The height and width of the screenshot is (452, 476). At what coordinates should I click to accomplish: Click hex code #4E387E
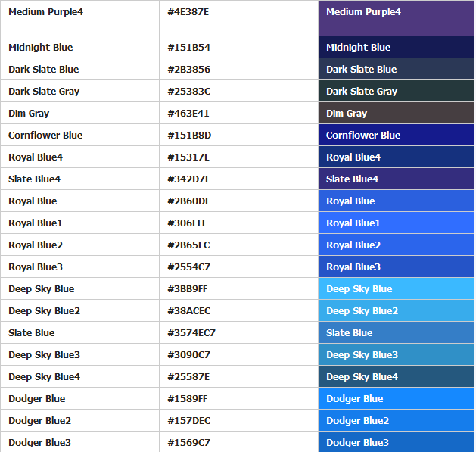pyautogui.click(x=188, y=12)
